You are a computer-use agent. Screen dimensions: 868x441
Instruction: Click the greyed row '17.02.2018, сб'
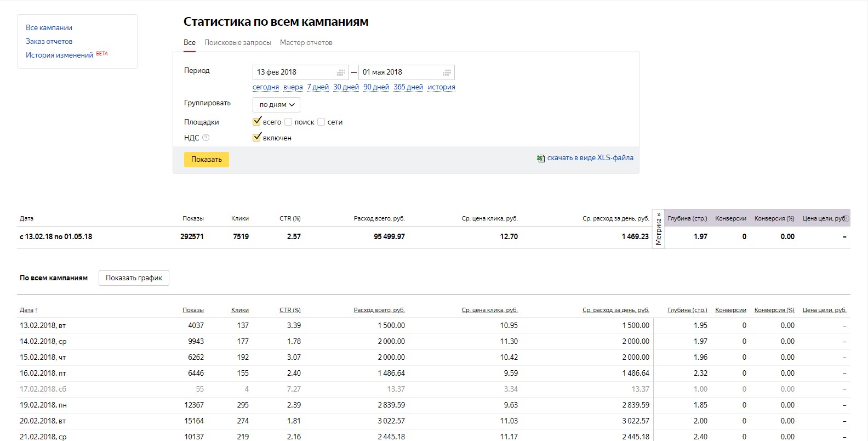(x=43, y=389)
